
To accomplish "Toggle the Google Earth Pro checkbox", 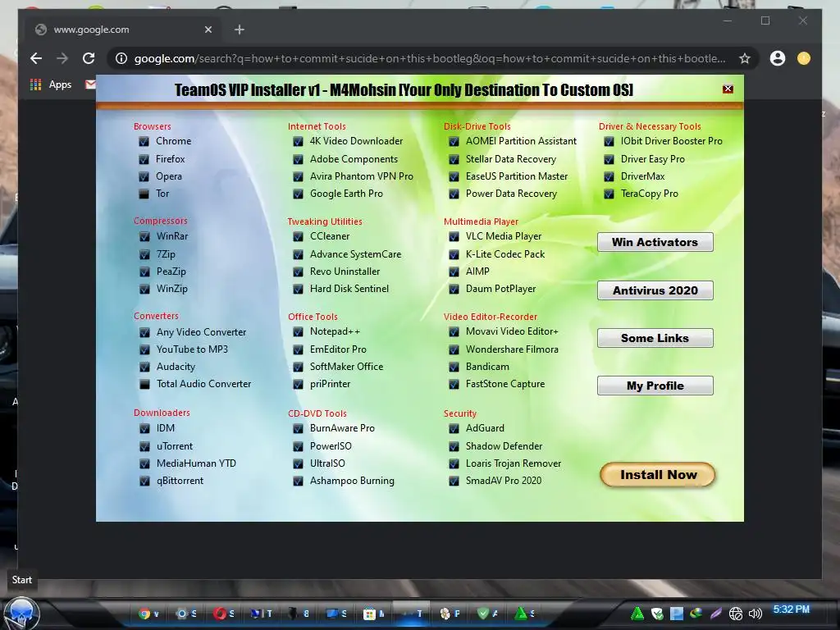I will pyautogui.click(x=298, y=194).
